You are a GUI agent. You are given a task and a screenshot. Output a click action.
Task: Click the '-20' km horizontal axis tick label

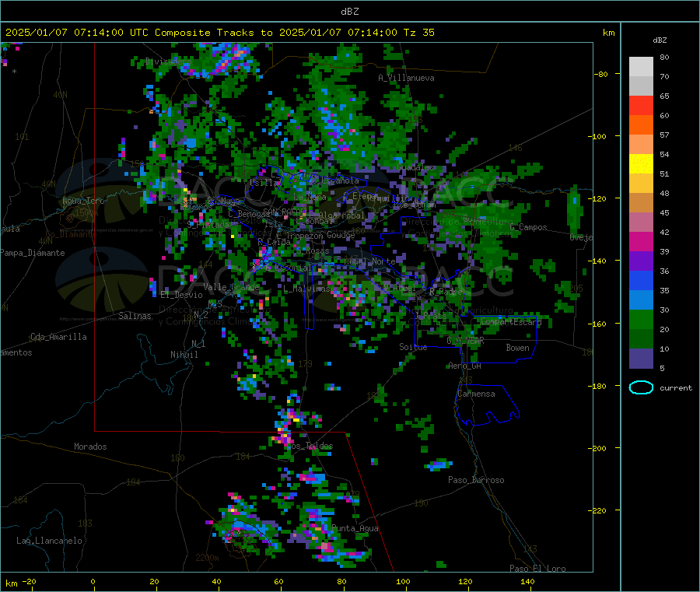click(29, 581)
